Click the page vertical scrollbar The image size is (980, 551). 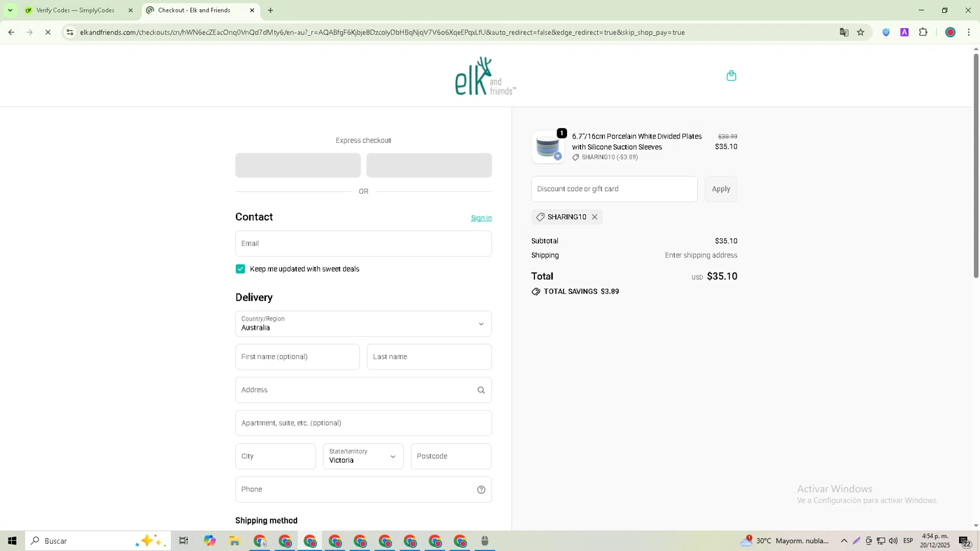click(976, 166)
